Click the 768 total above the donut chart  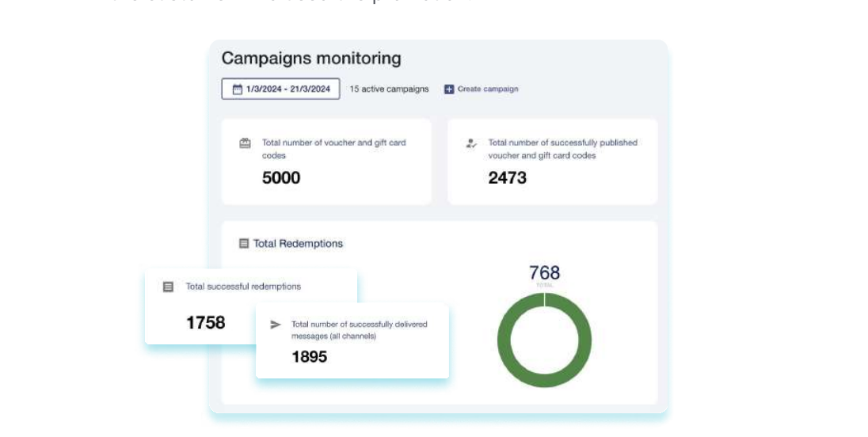point(544,273)
